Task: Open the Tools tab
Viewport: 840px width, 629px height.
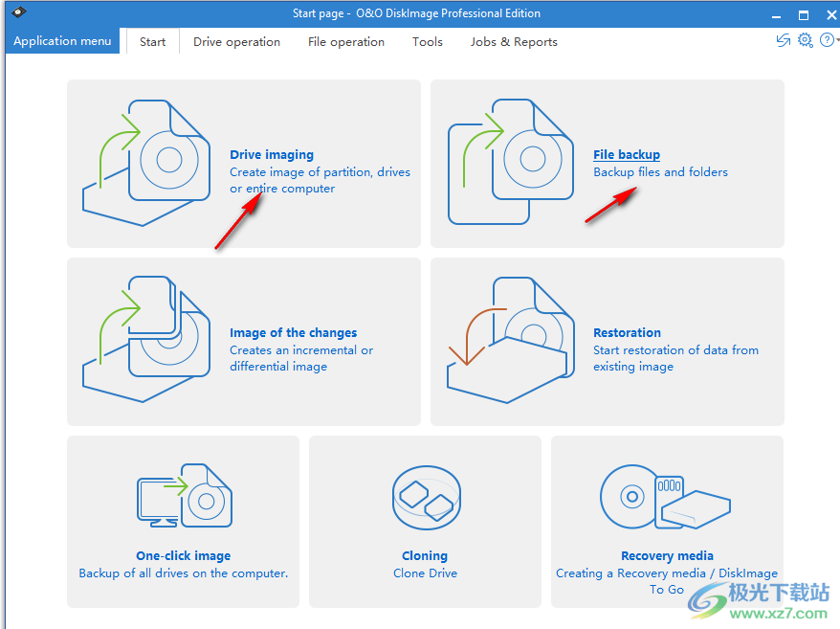Action: point(428,42)
